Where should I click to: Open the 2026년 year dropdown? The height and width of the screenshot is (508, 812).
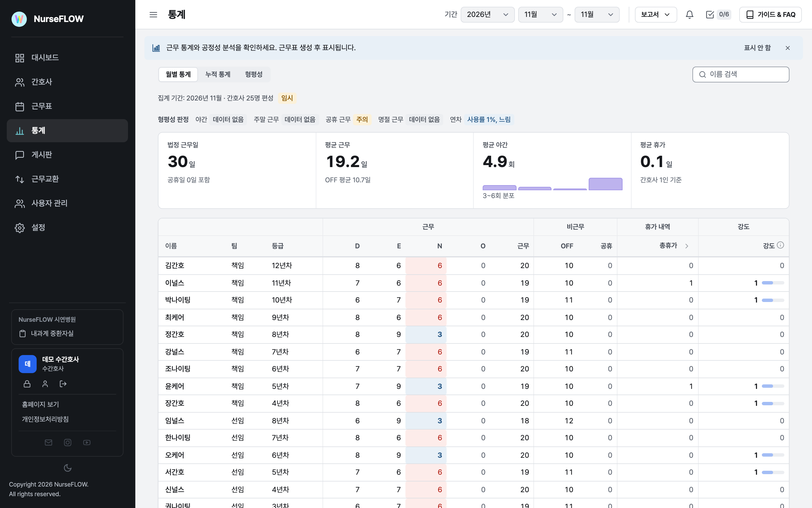[487, 14]
